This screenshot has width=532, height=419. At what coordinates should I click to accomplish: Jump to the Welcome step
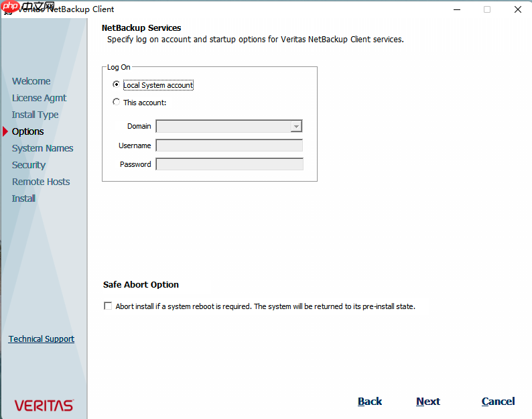click(31, 81)
